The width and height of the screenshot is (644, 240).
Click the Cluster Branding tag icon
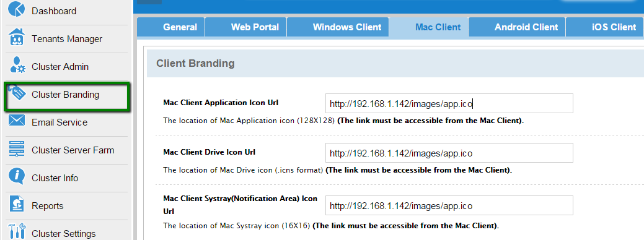tap(17, 93)
